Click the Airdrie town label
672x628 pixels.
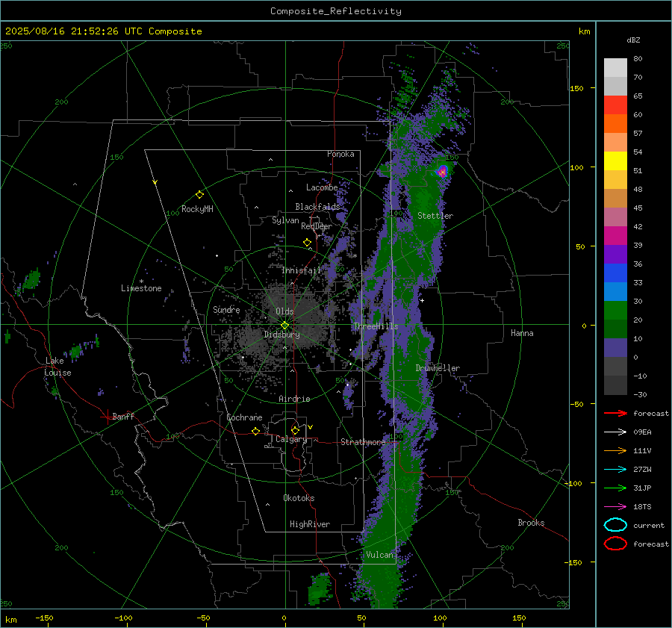294,399
